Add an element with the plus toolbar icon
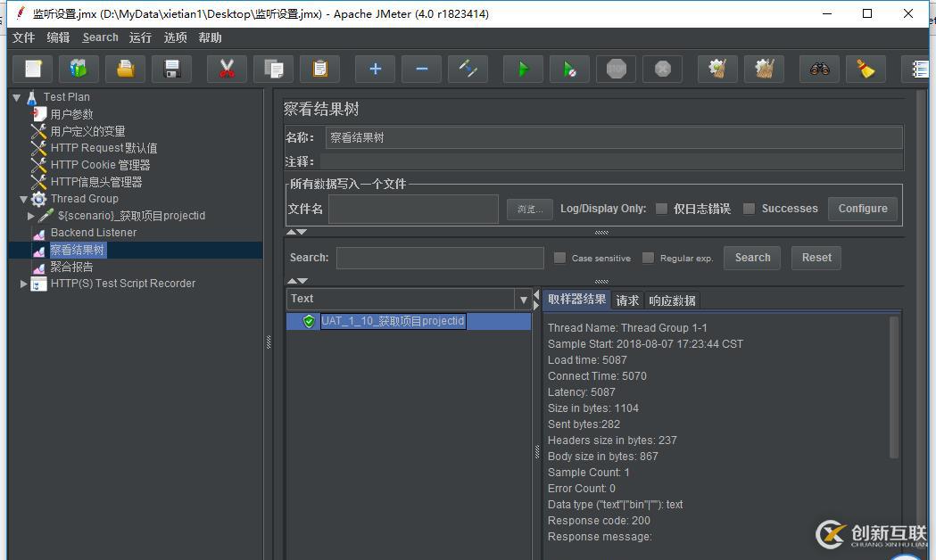 click(x=374, y=68)
